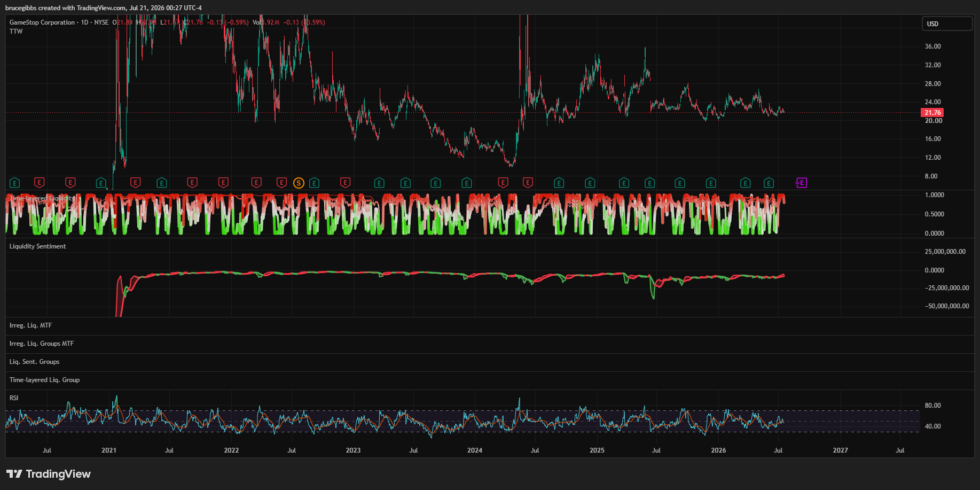Click the 2027 label on the time axis
Image resolution: width=980 pixels, height=490 pixels.
click(841, 450)
